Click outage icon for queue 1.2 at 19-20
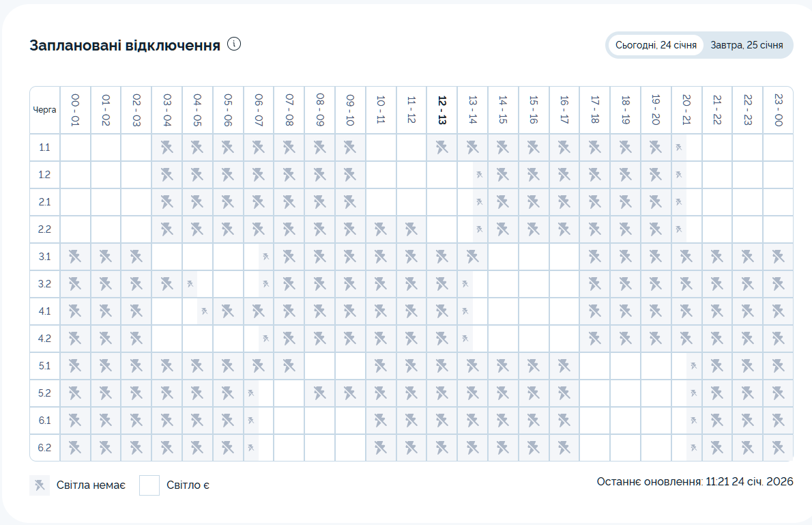 656,174
